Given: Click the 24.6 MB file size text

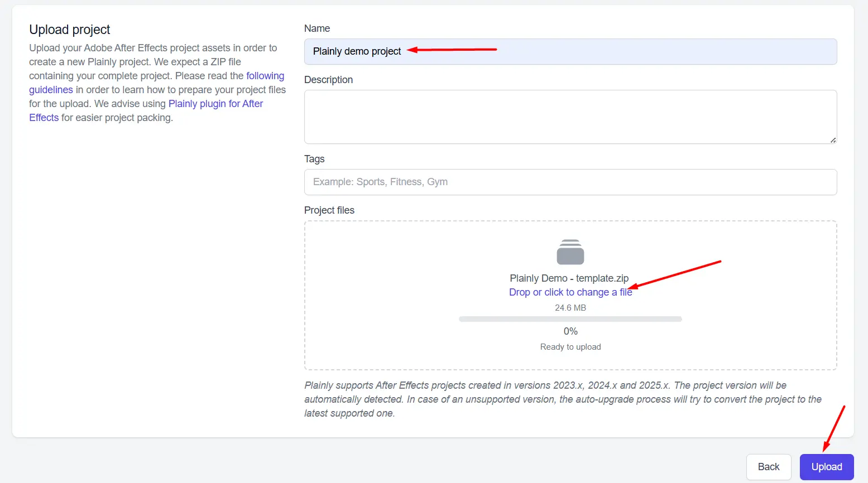Looking at the screenshot, I should [570, 308].
